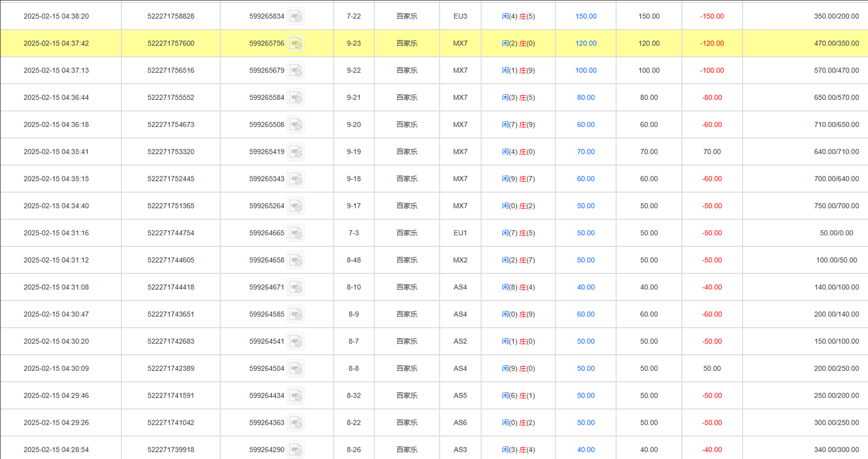Select the highlighted row's order number 522271757600
This screenshot has height=459, width=868.
coord(171,43)
